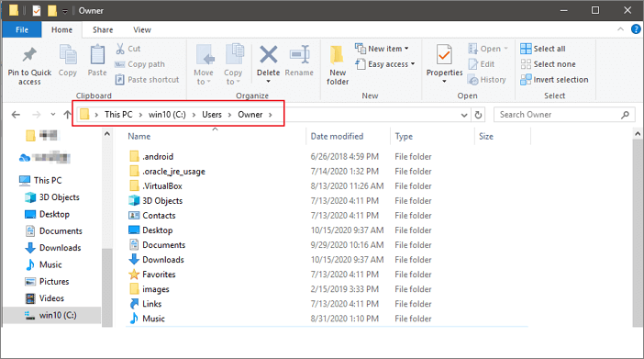This screenshot has height=359, width=644.
Task: Click Pin to Quick access icon
Action: click(29, 55)
